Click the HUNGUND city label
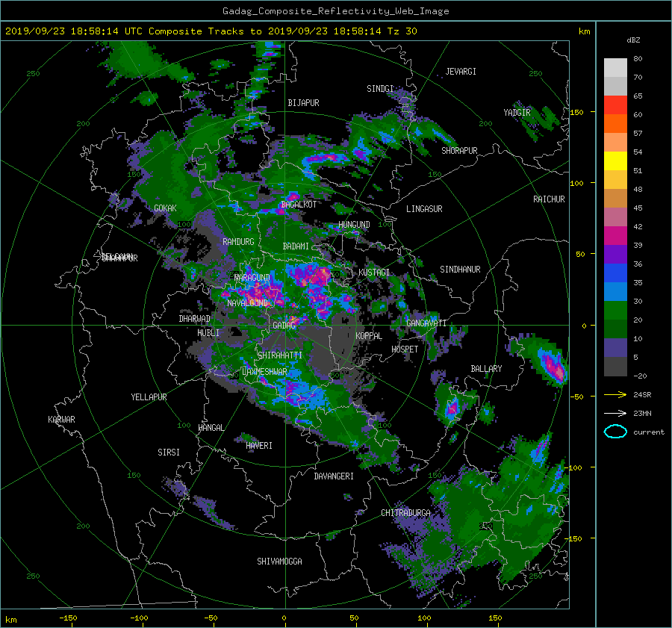The image size is (672, 628). point(354,224)
